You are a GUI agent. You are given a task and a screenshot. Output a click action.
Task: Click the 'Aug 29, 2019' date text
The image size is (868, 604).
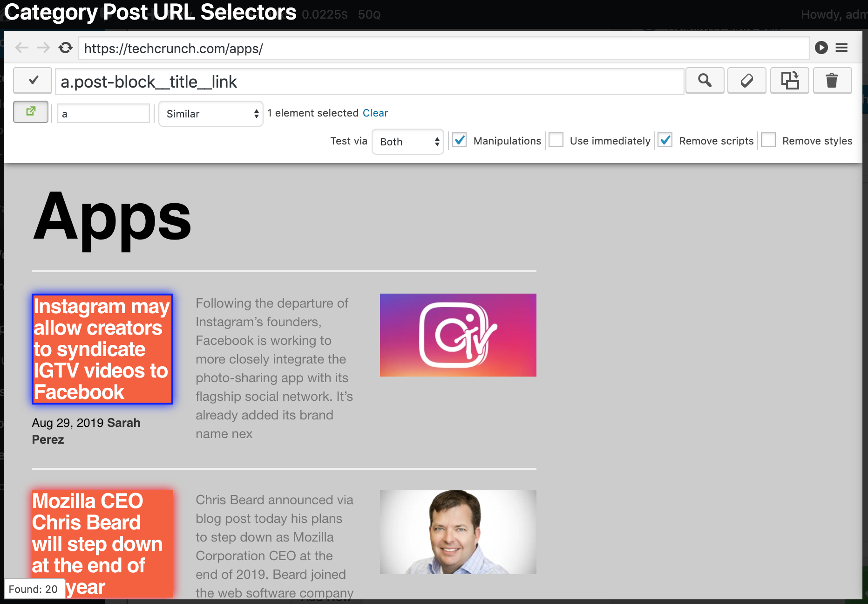(68, 423)
